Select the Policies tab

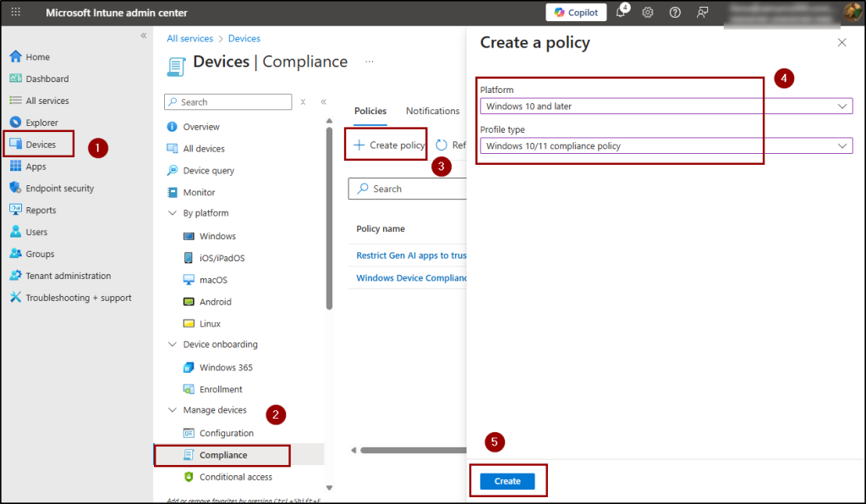coord(370,111)
